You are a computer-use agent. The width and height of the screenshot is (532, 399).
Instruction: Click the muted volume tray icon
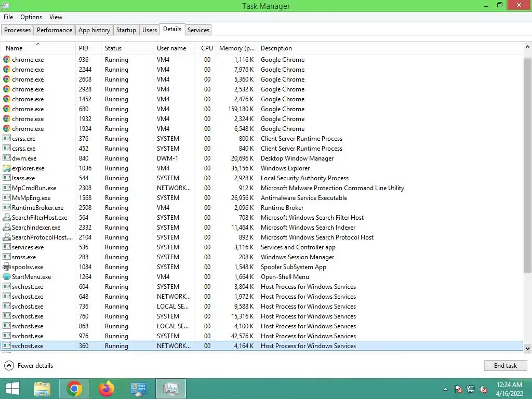tap(483, 389)
